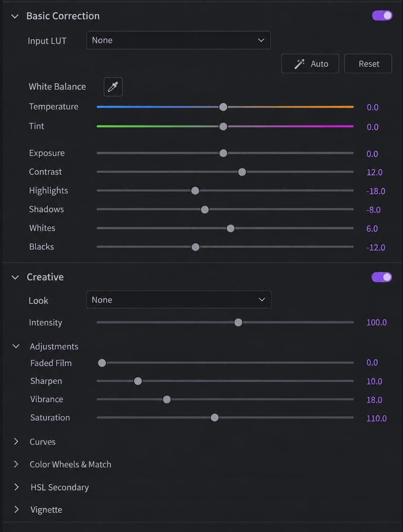403x532 pixels.
Task: Open the Input LUT dropdown
Action: click(179, 40)
